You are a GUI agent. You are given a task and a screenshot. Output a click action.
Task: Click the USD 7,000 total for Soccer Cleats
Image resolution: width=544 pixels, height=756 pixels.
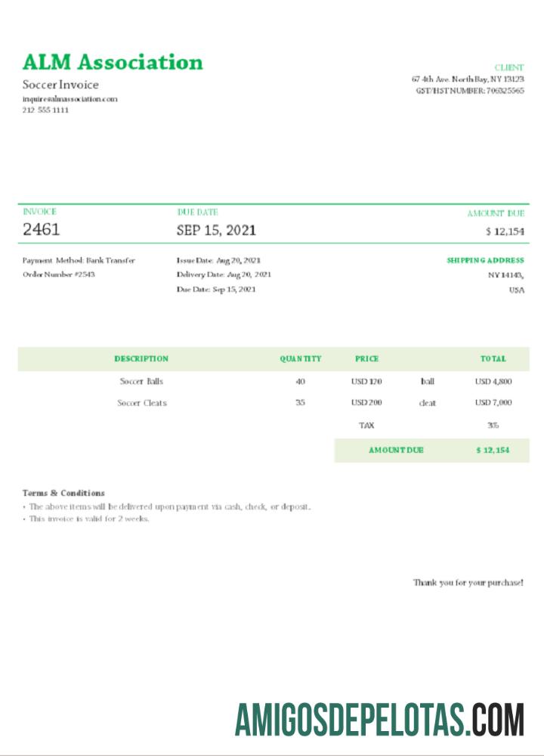[x=493, y=403]
